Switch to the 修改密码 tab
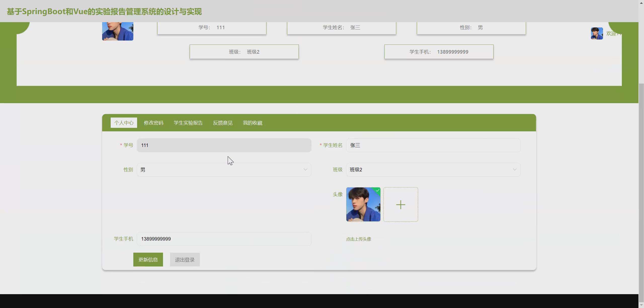The width and height of the screenshot is (644, 308). click(153, 123)
